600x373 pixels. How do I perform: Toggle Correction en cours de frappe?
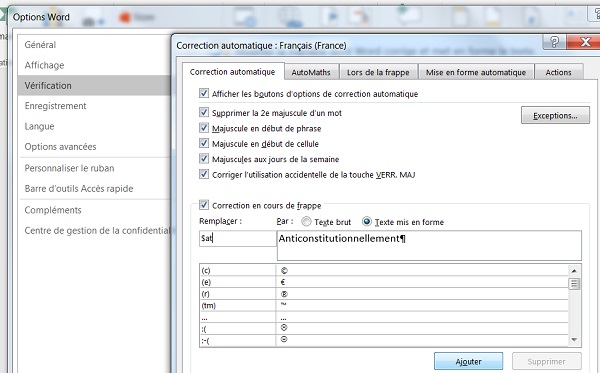click(x=204, y=205)
